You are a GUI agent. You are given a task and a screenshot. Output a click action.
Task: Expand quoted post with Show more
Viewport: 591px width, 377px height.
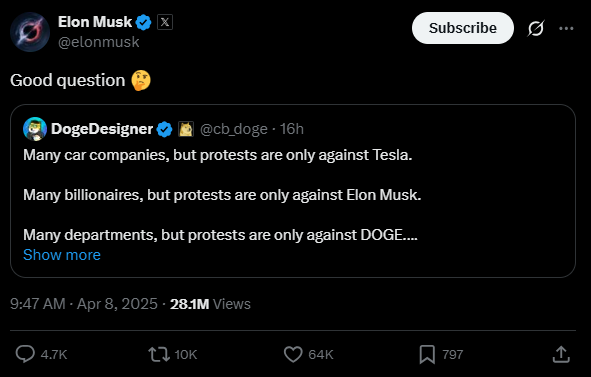[x=62, y=255]
